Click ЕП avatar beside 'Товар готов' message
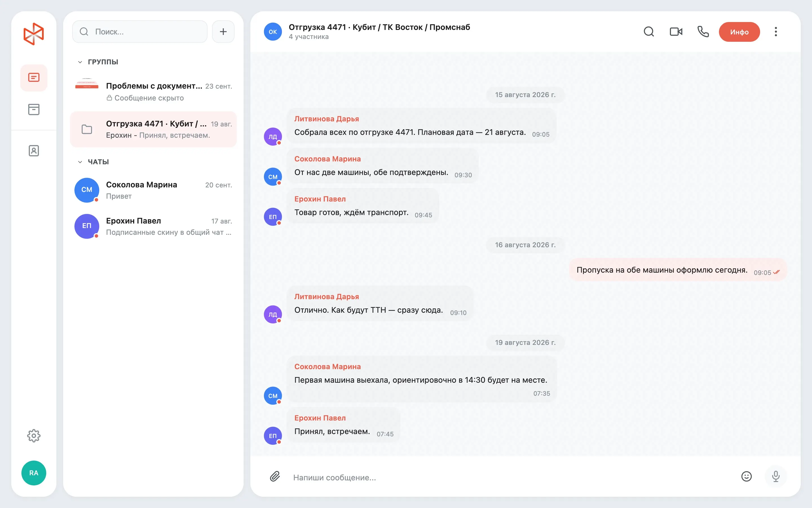Viewport: 812px width, 508px height. click(273, 217)
